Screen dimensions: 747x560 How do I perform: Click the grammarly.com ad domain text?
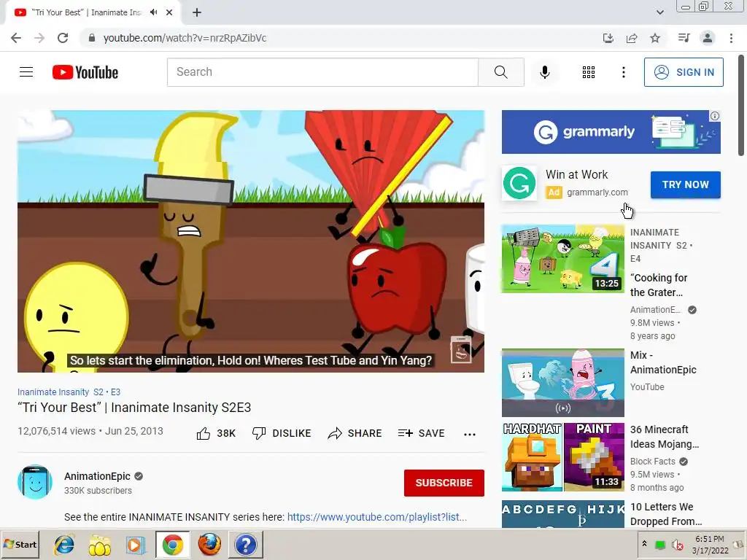(597, 192)
